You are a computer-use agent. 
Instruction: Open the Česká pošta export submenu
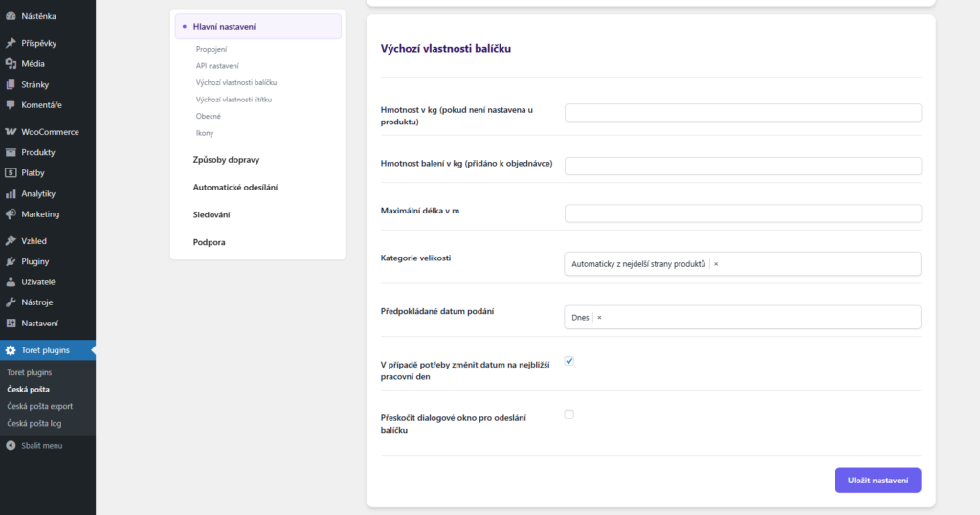pyautogui.click(x=39, y=406)
